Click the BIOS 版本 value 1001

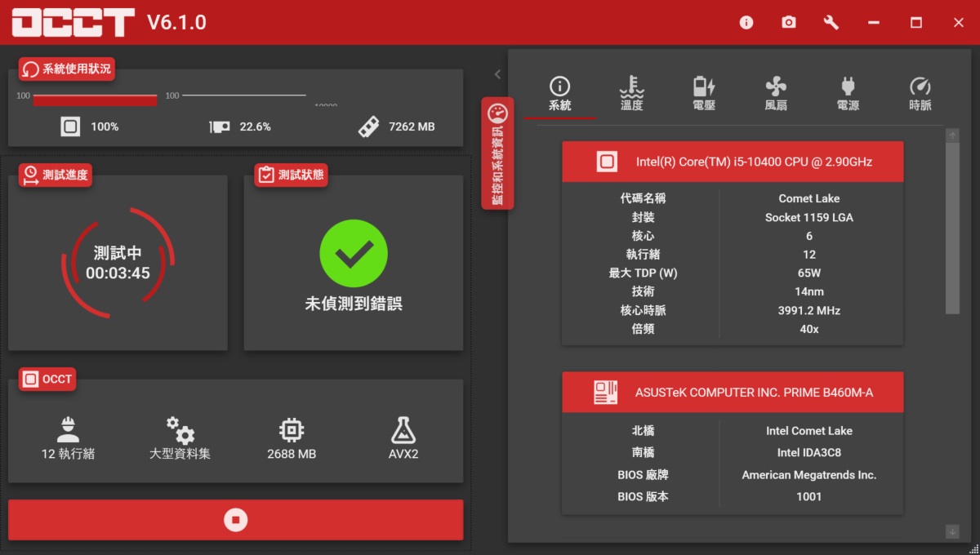point(809,496)
